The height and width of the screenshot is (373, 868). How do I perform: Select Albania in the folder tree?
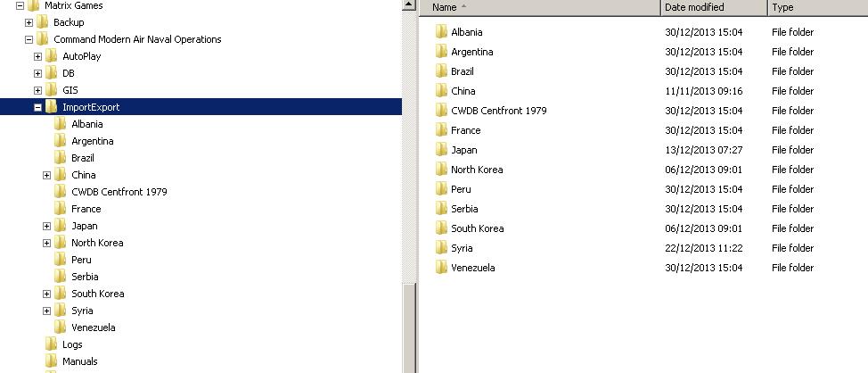click(87, 124)
